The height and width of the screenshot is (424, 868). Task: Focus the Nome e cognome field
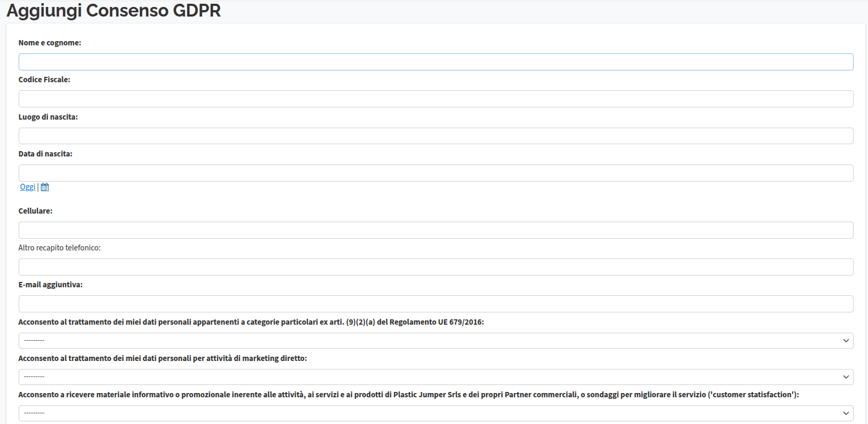pyautogui.click(x=436, y=62)
